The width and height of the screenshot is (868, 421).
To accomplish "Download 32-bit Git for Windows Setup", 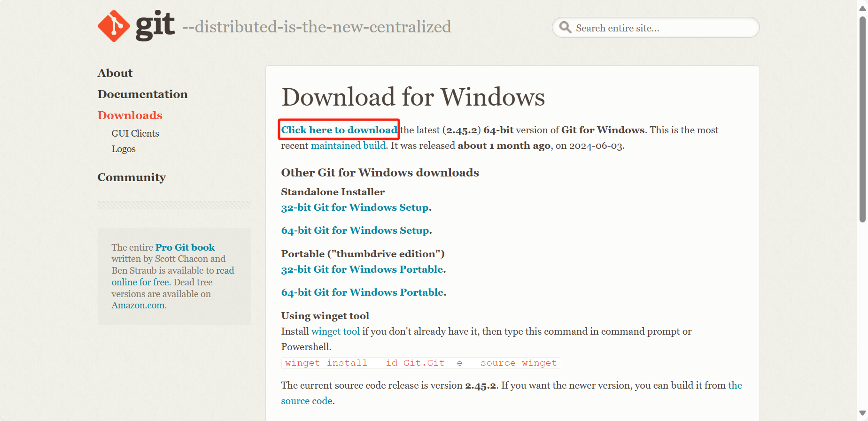I will (x=355, y=207).
